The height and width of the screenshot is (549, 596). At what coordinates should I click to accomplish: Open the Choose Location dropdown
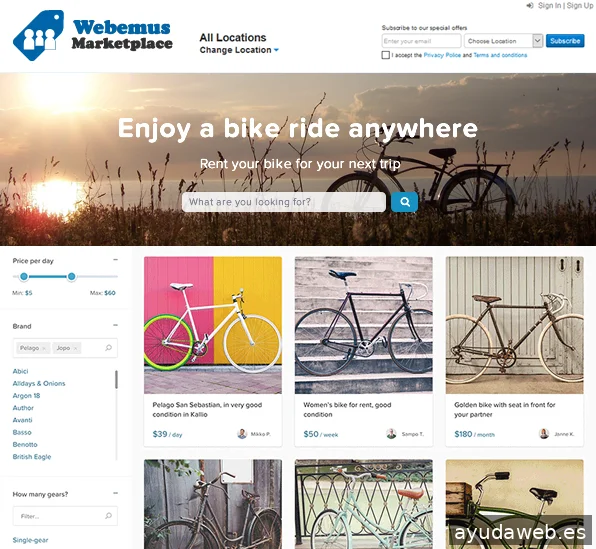click(x=503, y=41)
